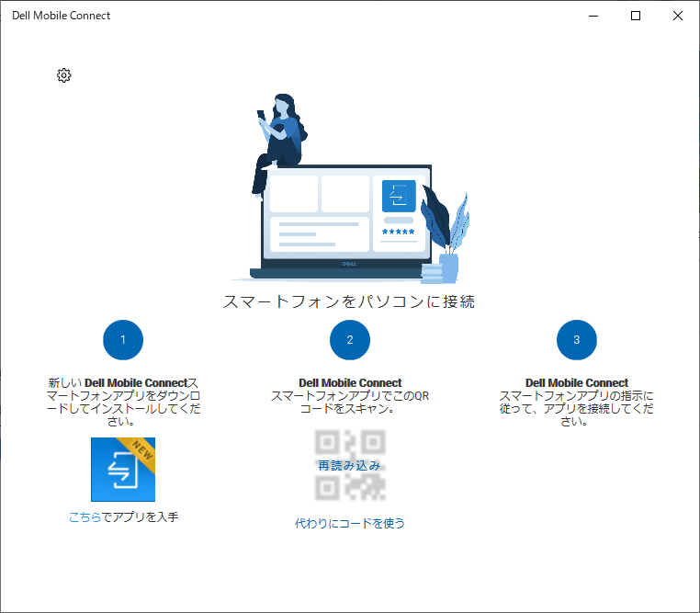
Task: Close the Dell Mobile Connect window
Action: [678, 16]
